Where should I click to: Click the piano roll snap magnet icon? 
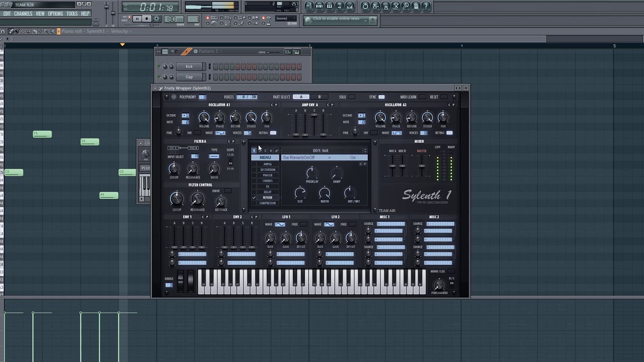point(3,31)
